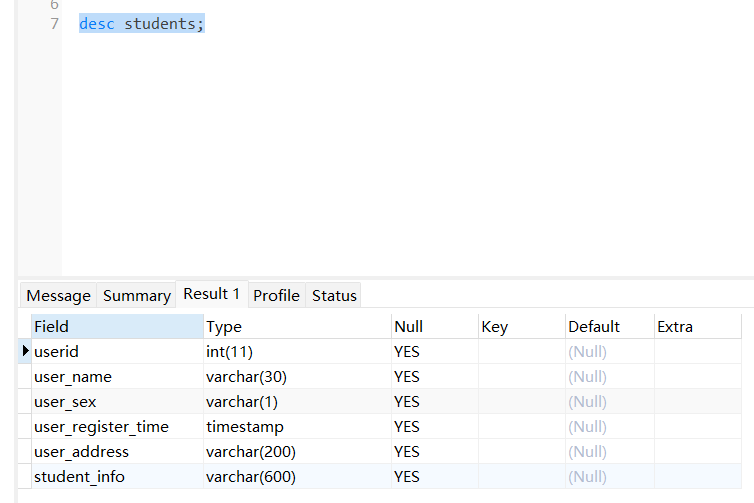This screenshot has height=503, width=754.
Task: Click the desc students; query line
Action: coord(142,24)
